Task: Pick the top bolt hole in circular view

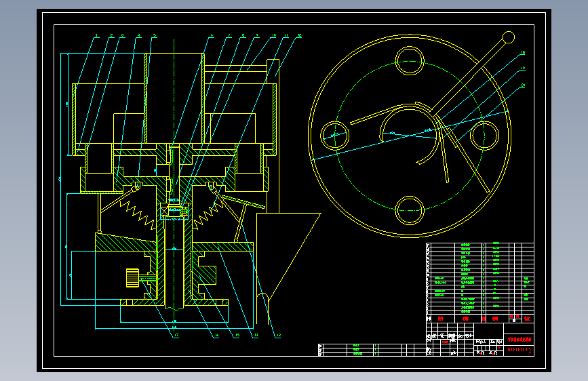Action: click(x=410, y=61)
